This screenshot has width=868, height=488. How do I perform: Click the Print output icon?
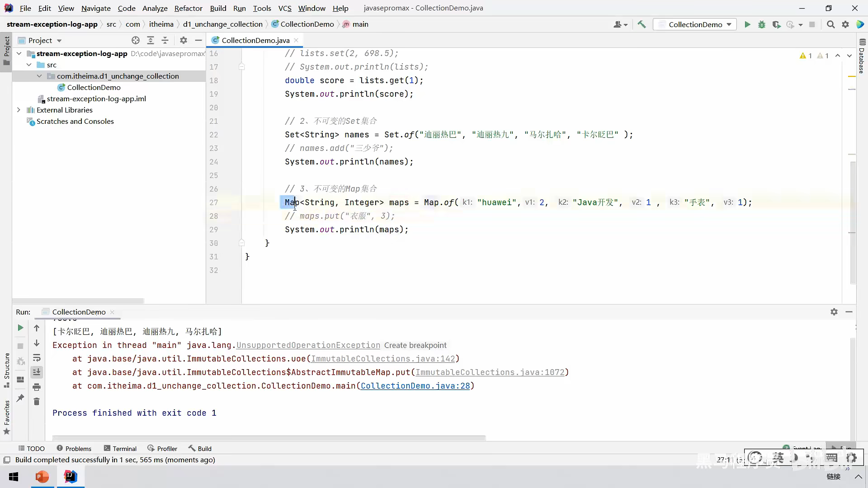click(x=37, y=387)
